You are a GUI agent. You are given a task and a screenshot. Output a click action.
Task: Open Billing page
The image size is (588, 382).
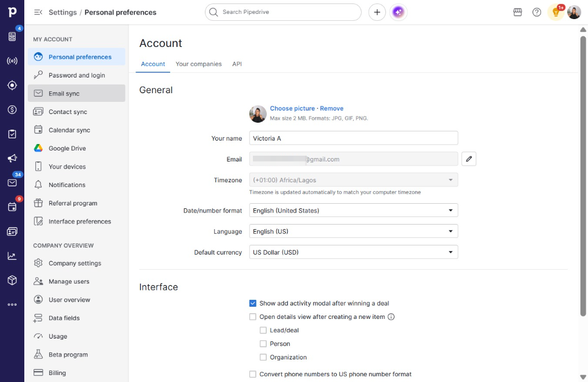pos(76,373)
